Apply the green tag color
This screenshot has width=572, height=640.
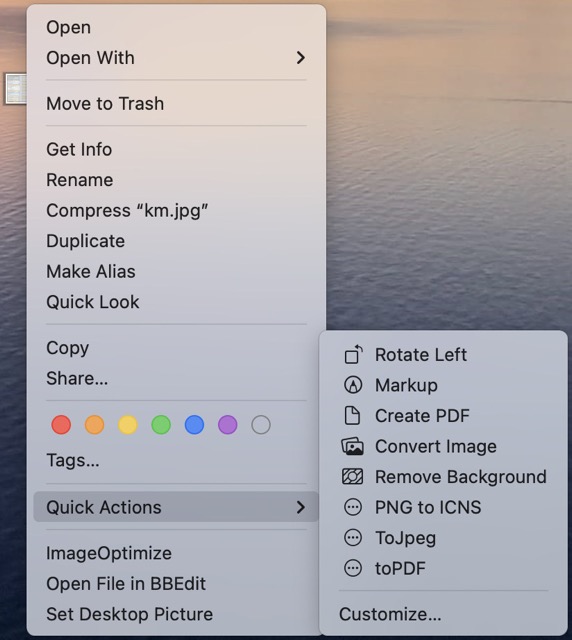[x=161, y=424]
